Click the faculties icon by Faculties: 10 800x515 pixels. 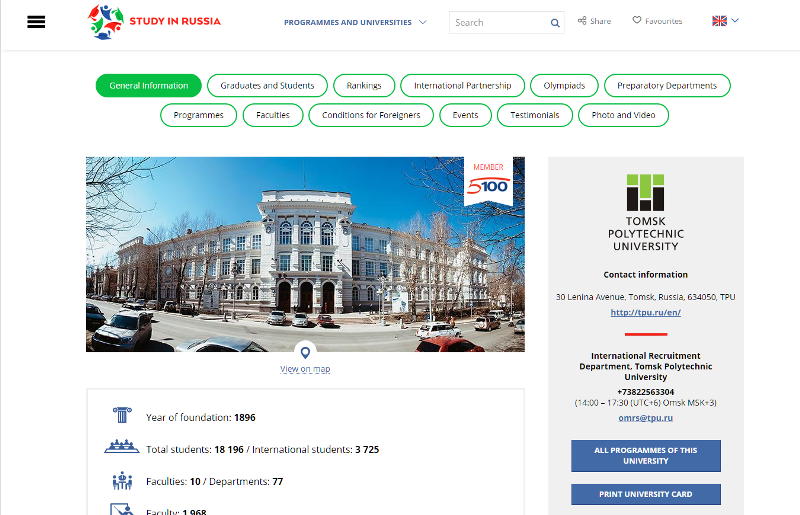122,481
